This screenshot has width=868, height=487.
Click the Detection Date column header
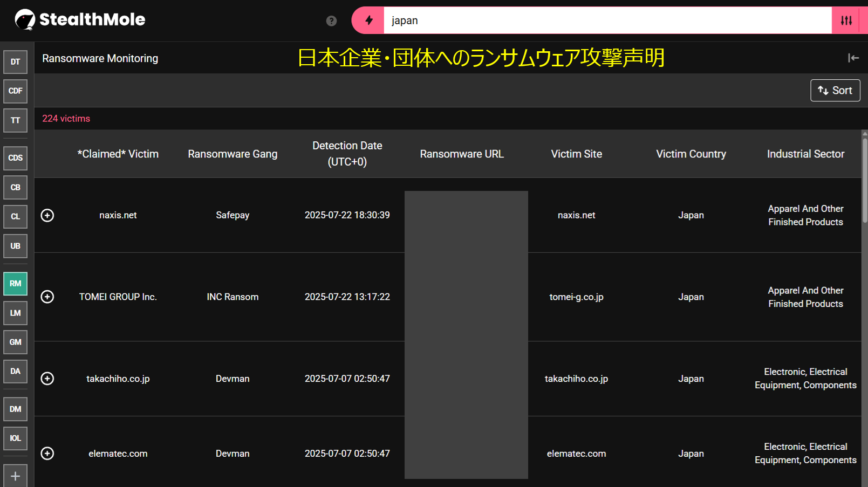pos(347,154)
